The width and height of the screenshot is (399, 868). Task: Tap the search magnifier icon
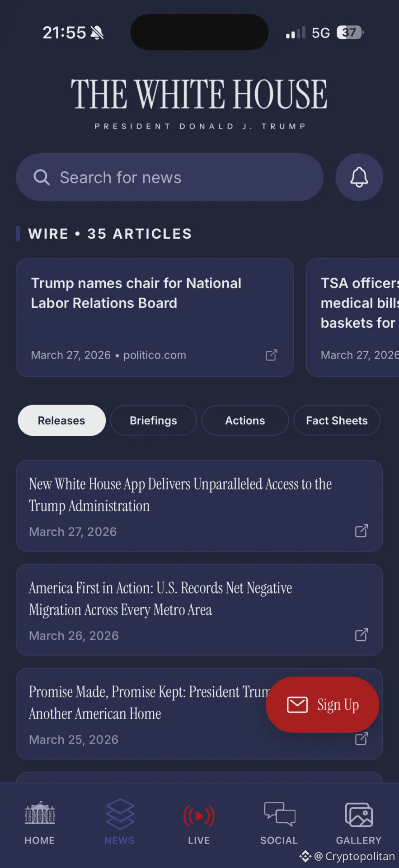42,177
